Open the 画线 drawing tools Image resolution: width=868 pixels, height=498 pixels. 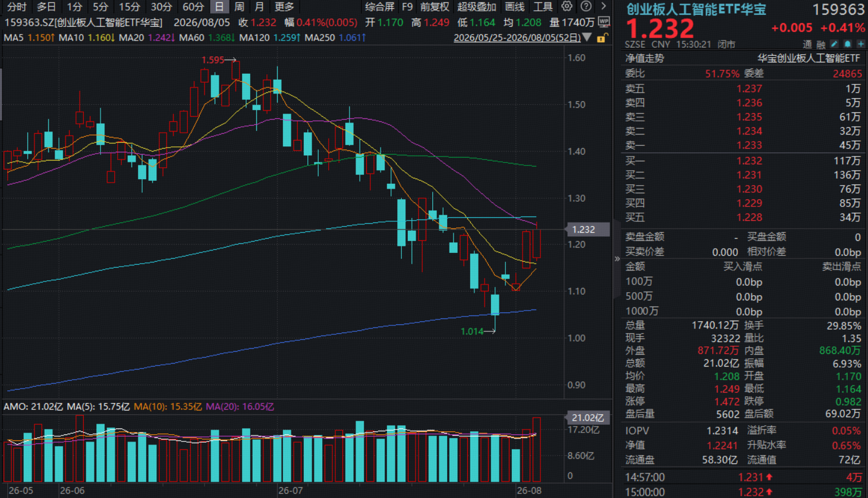click(515, 7)
